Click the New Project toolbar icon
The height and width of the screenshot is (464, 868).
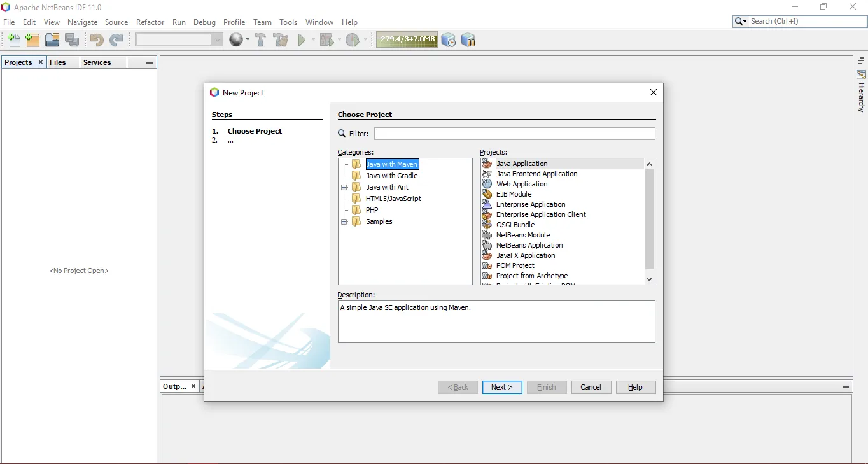tap(32, 40)
